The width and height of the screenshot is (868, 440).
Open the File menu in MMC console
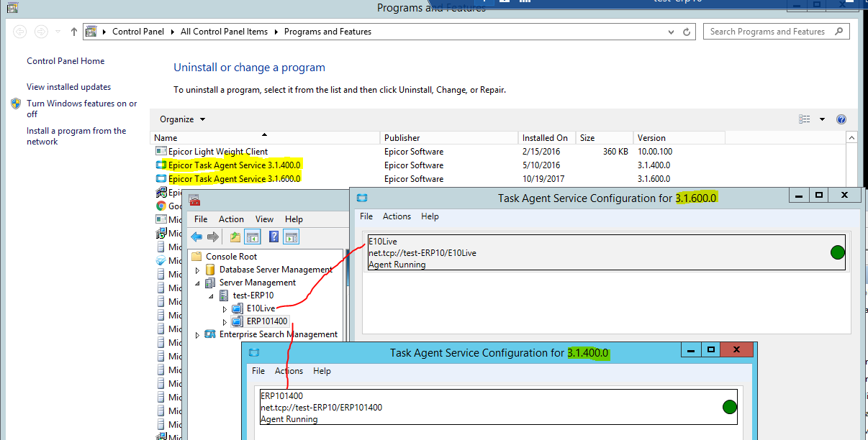tap(201, 219)
